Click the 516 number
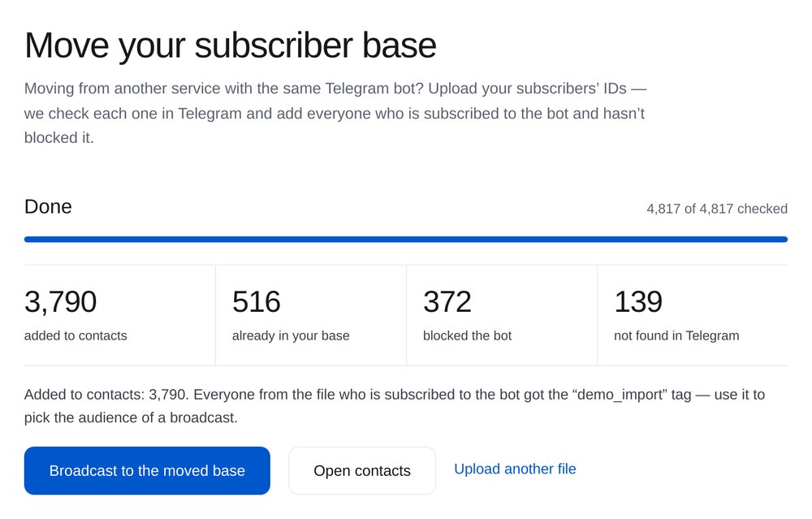812x519 pixels. click(257, 301)
